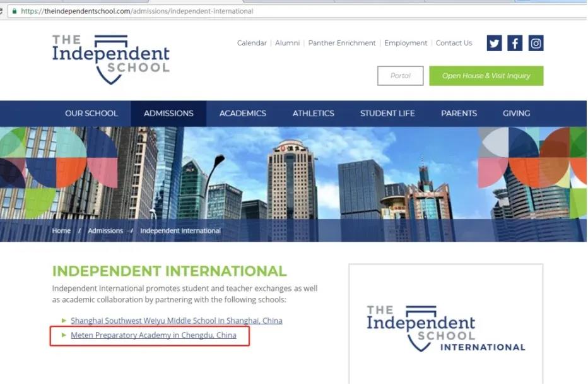Click The Independent School header logo

tap(111, 59)
